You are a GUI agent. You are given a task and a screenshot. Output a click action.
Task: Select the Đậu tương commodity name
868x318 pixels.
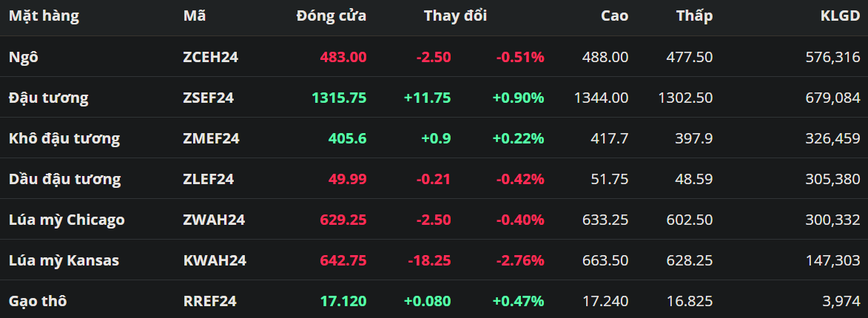click(49, 98)
